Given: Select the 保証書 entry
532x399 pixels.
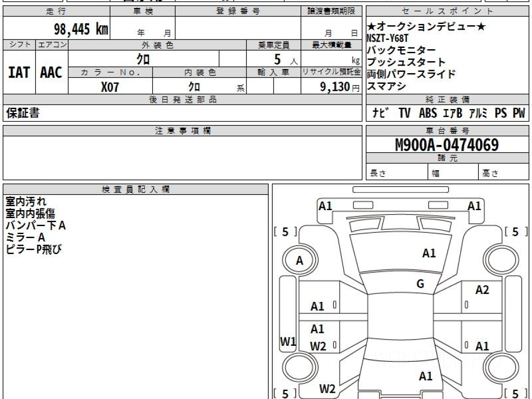Looking at the screenshot, I should click(23, 113).
